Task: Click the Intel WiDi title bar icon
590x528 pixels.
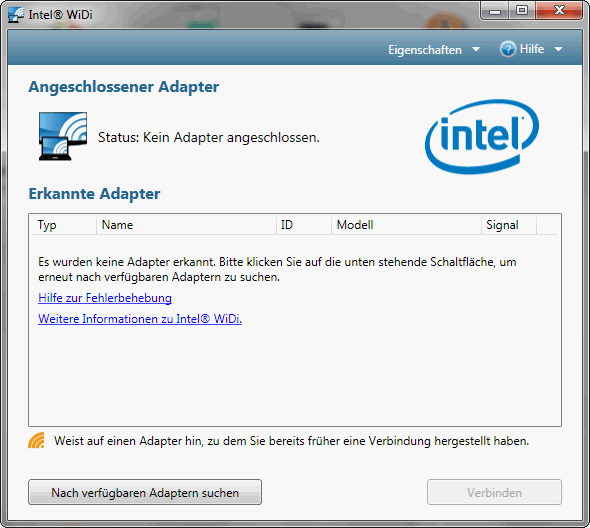Action: click(x=16, y=14)
